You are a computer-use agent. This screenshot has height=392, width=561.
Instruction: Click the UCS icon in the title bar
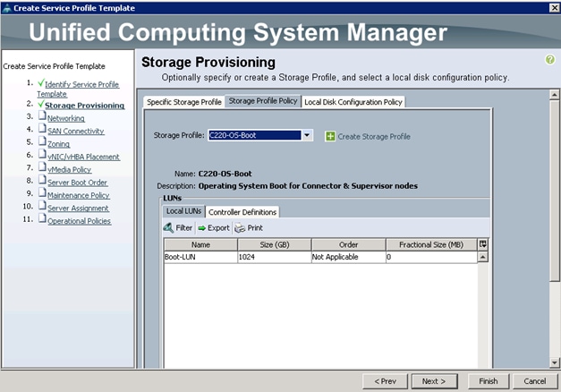[7, 8]
